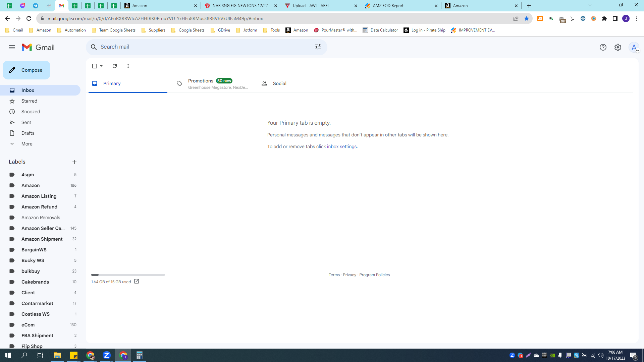Open the Privacy link
Viewport: 644px width, 362px height.
350,275
